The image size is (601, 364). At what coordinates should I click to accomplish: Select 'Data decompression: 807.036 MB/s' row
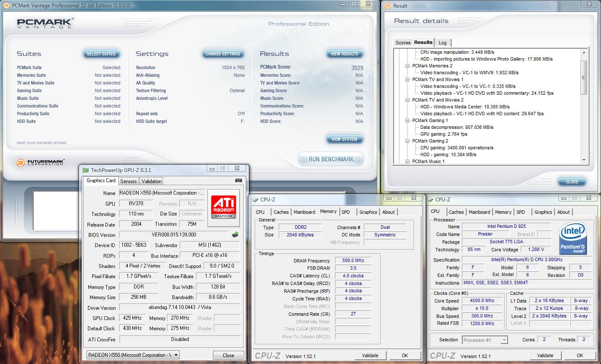[457, 127]
